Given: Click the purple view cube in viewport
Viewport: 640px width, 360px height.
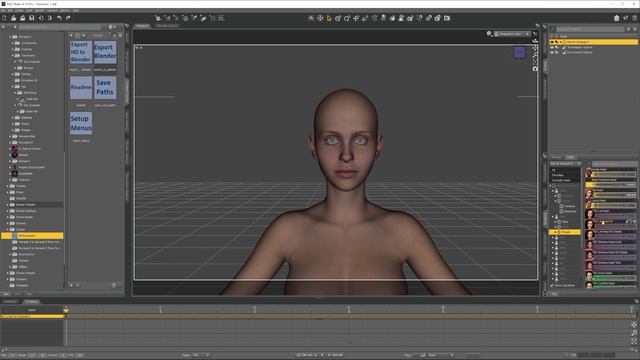Looking at the screenshot, I should [x=519, y=52].
